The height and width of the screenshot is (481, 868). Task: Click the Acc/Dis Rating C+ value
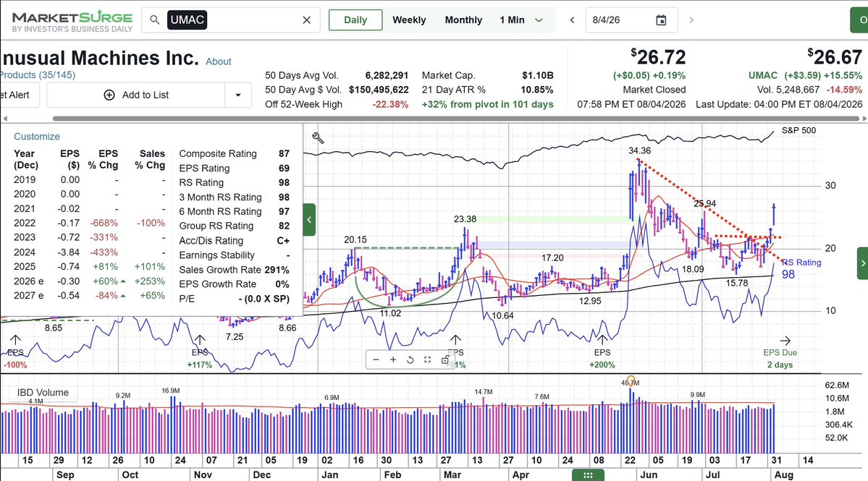(x=283, y=240)
